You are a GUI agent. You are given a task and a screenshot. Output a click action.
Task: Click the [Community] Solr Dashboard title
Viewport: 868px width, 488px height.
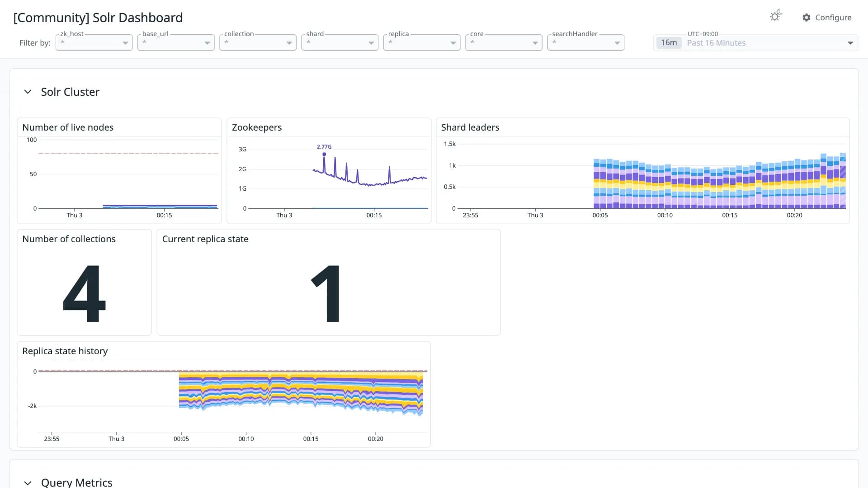(98, 18)
